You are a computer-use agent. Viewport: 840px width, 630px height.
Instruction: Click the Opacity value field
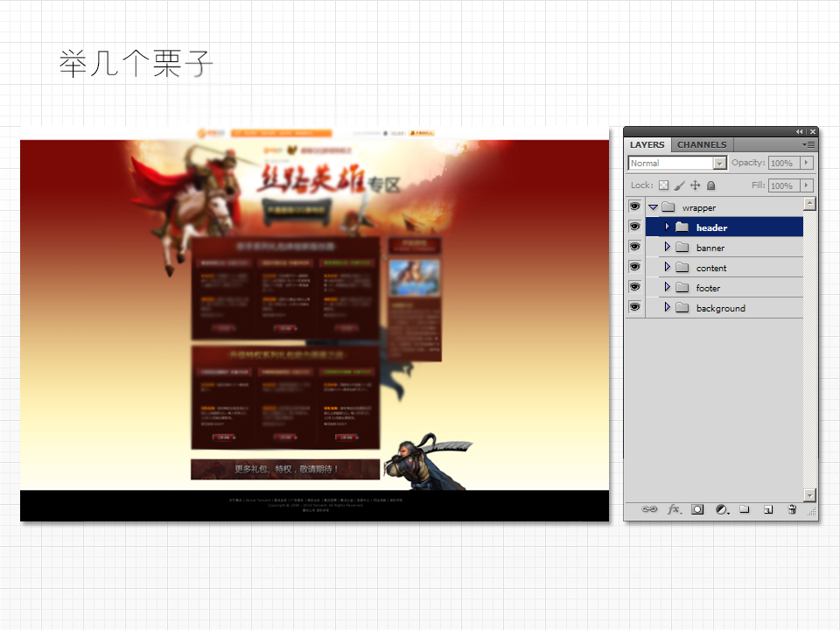click(784, 163)
